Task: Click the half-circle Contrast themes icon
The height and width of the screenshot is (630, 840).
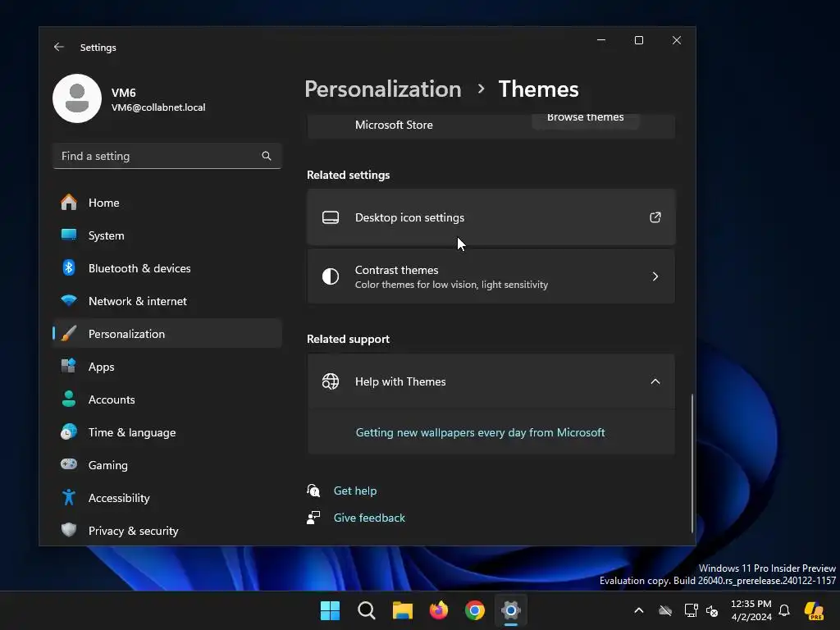Action: tap(331, 276)
